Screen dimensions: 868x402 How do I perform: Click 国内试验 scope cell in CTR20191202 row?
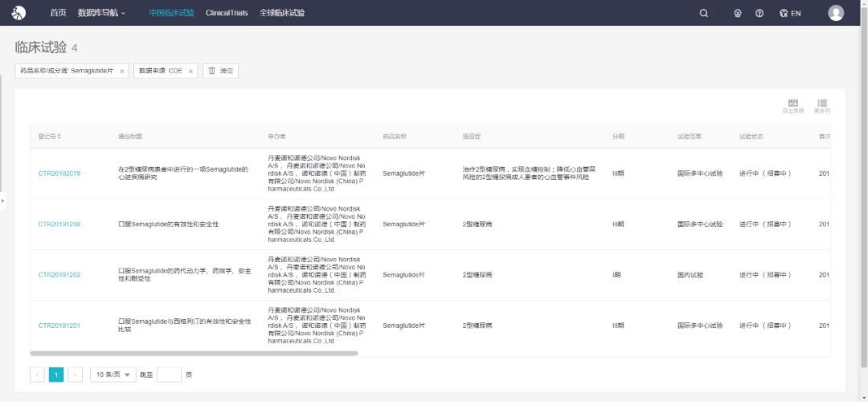[x=690, y=275]
